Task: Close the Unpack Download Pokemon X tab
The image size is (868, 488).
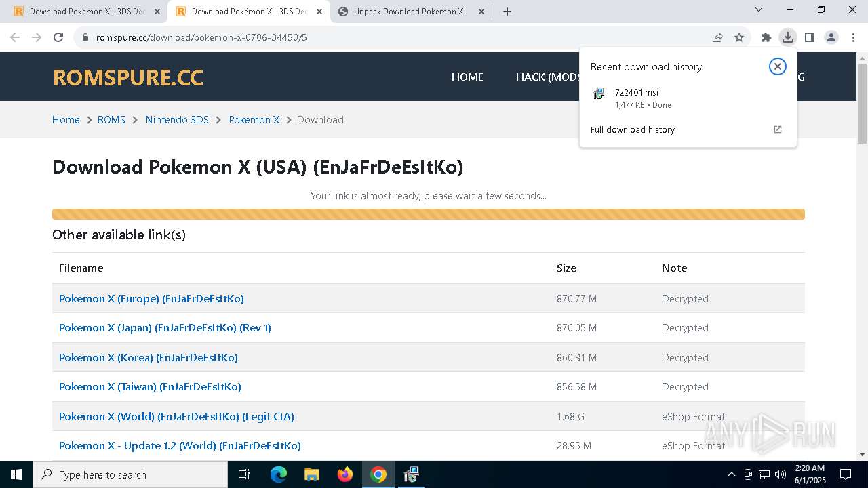Action: [481, 12]
